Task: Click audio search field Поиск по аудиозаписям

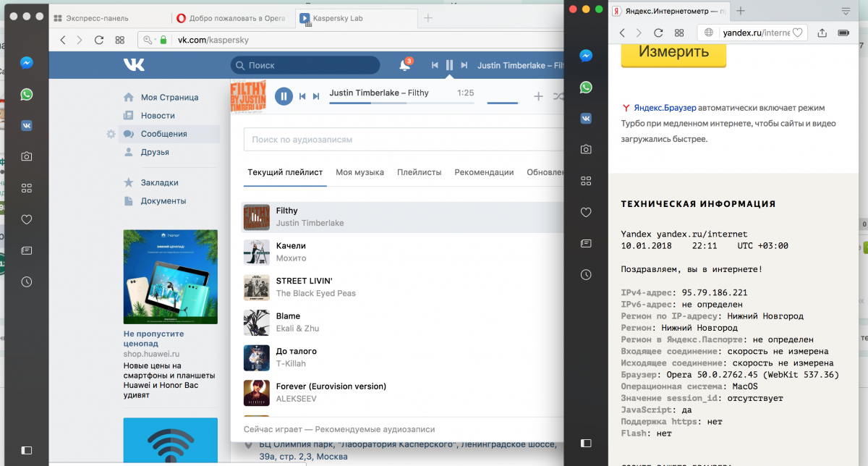Action: click(x=403, y=140)
